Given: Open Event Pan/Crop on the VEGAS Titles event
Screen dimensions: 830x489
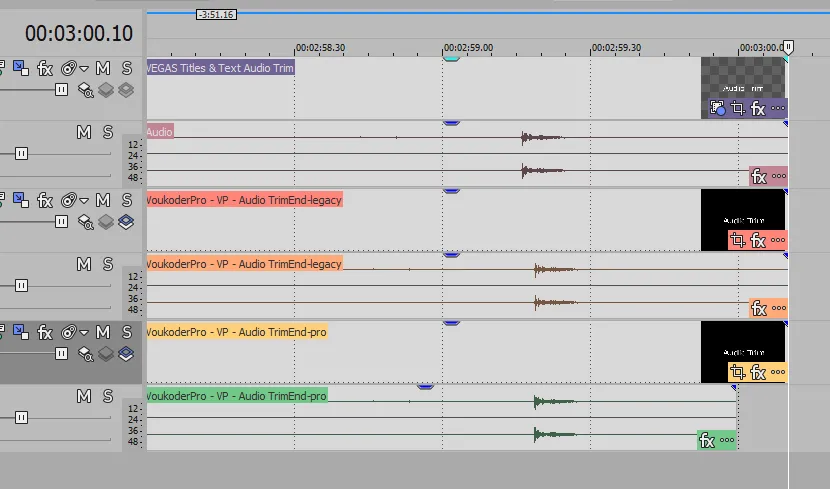Looking at the screenshot, I should click(x=737, y=108).
